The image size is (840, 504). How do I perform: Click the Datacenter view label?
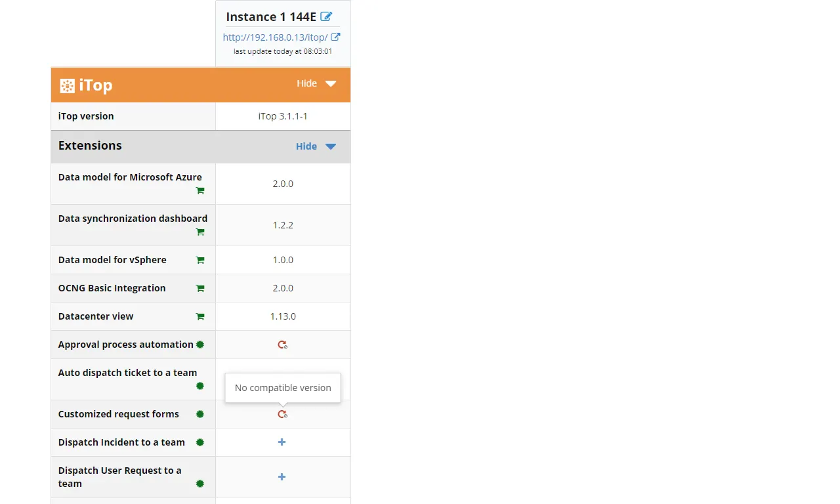coord(96,316)
